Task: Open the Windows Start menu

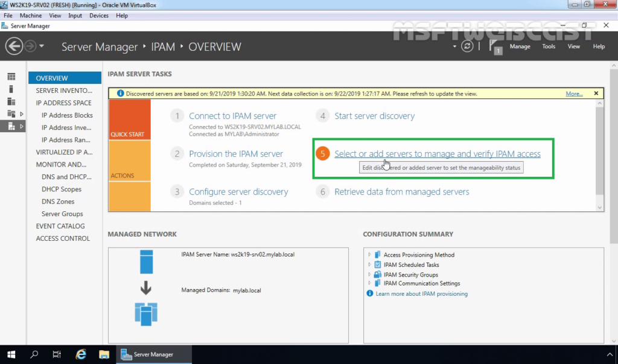Action: pyautogui.click(x=11, y=354)
